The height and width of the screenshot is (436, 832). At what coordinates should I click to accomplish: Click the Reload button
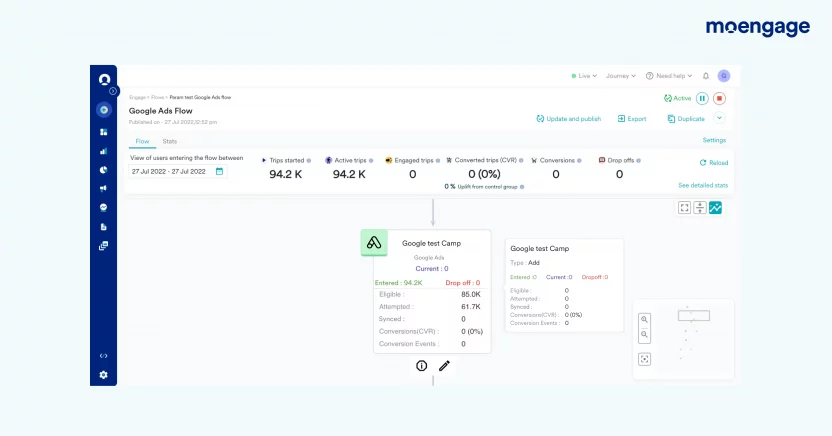pyautogui.click(x=714, y=163)
